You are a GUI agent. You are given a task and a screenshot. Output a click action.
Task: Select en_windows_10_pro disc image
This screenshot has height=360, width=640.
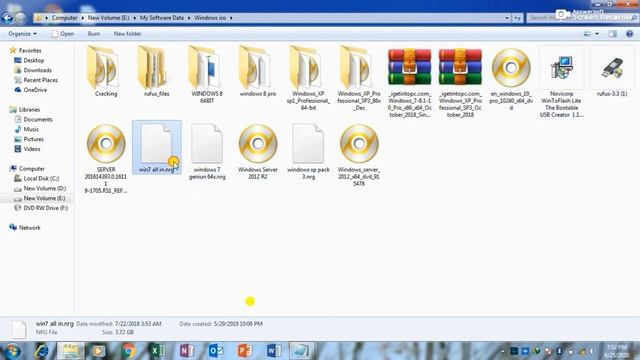(511, 79)
